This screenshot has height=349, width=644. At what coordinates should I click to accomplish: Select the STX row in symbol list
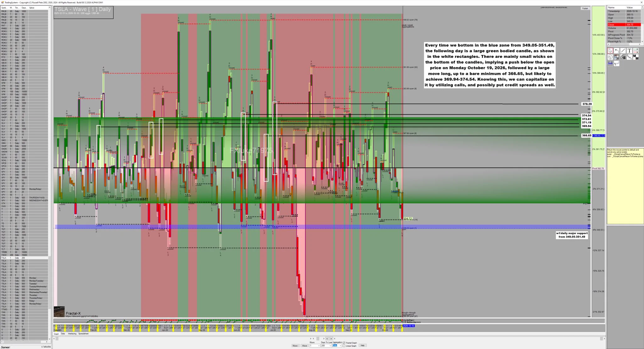pyautogui.click(x=25, y=203)
